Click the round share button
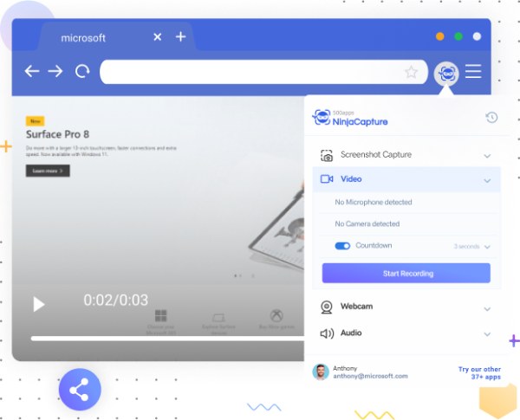The height and width of the screenshot is (420, 520). 80,390
